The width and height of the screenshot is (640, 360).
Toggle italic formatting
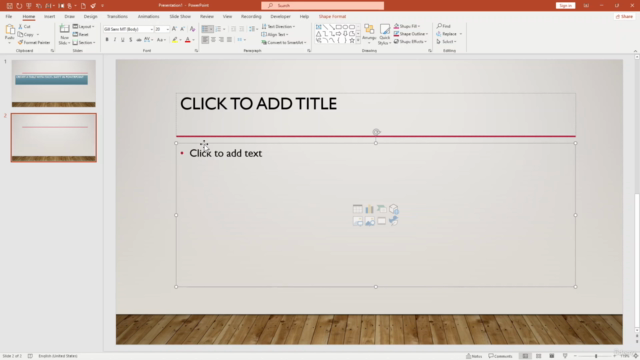pyautogui.click(x=115, y=40)
